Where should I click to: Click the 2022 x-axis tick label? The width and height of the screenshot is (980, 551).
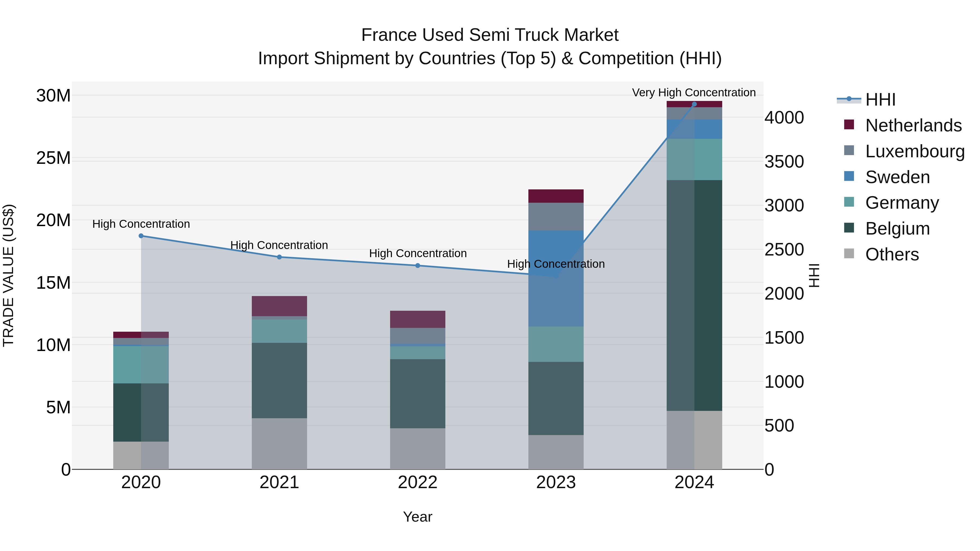pyautogui.click(x=418, y=482)
